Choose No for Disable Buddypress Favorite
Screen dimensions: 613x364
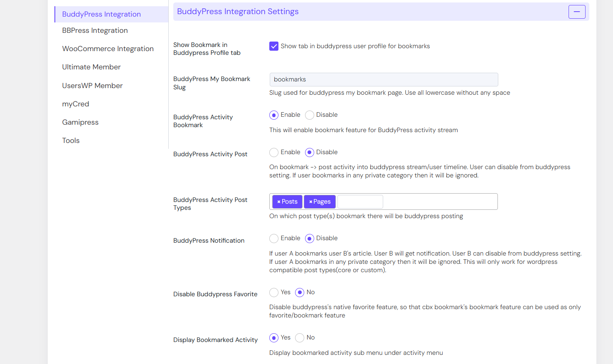pos(300,293)
